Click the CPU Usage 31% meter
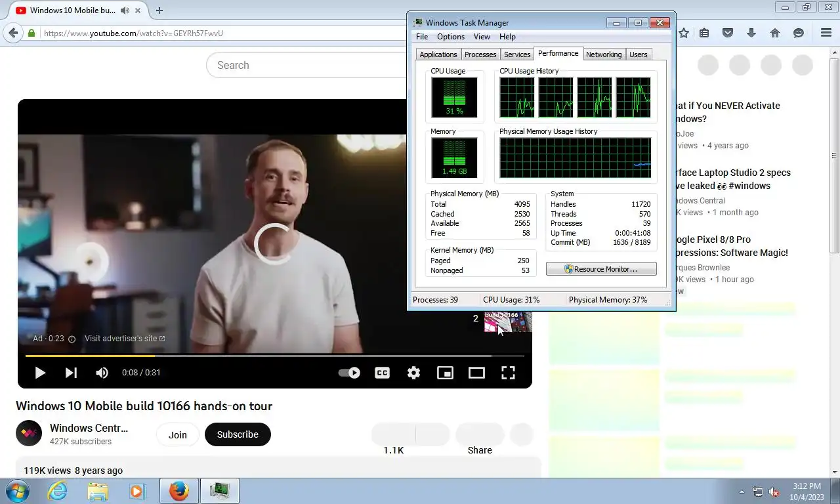 click(x=454, y=97)
